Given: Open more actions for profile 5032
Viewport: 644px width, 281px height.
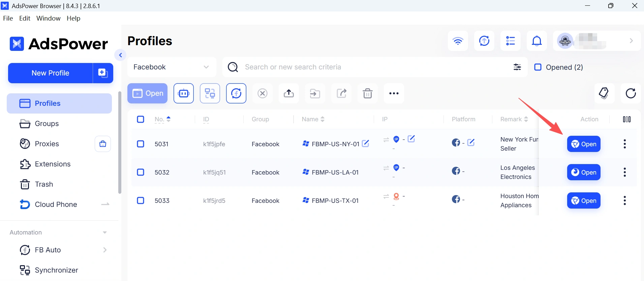Looking at the screenshot, I should [625, 172].
